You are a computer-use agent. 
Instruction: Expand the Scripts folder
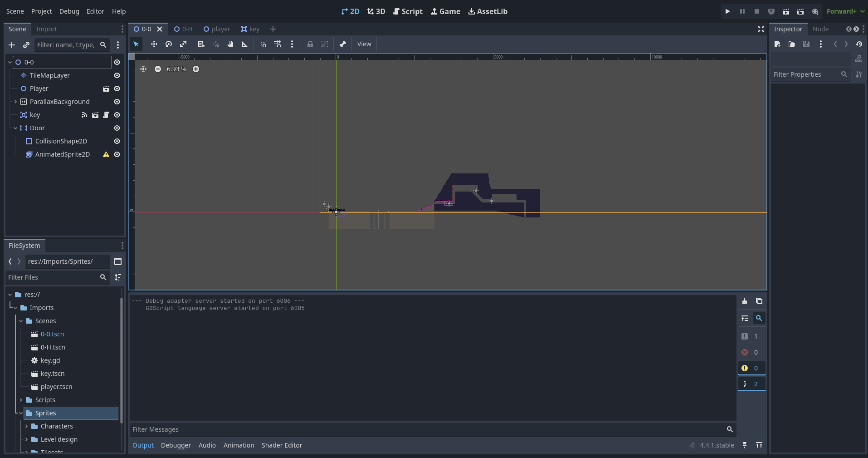coord(21,400)
